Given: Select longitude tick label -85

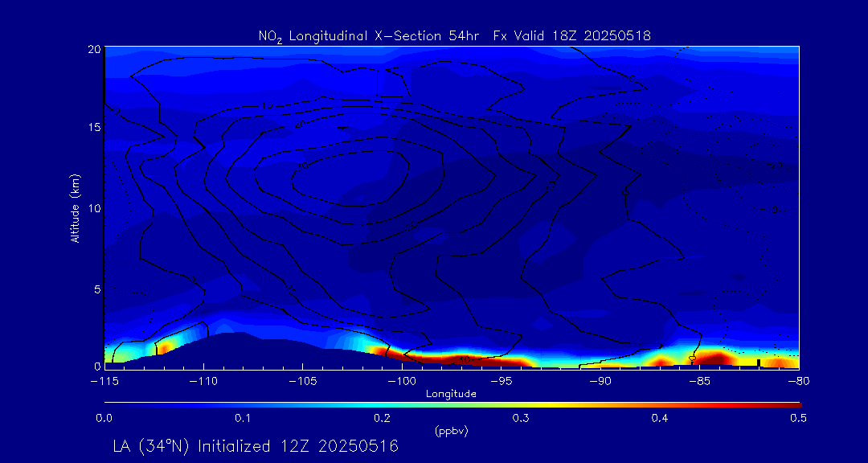Looking at the screenshot, I should coord(700,382).
